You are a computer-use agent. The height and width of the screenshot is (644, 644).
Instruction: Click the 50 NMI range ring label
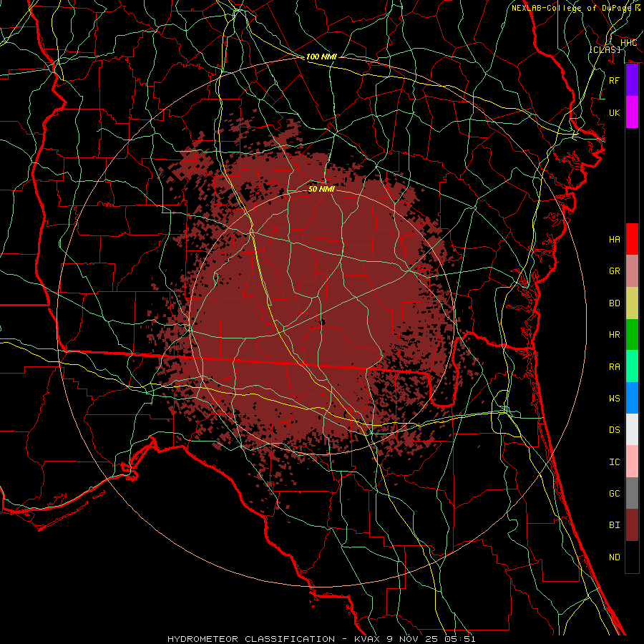[321, 189]
